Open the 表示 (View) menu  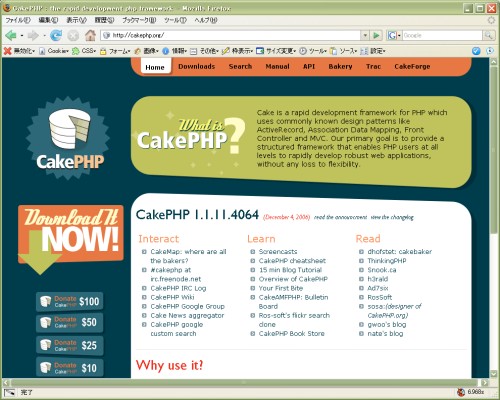(x=76, y=20)
